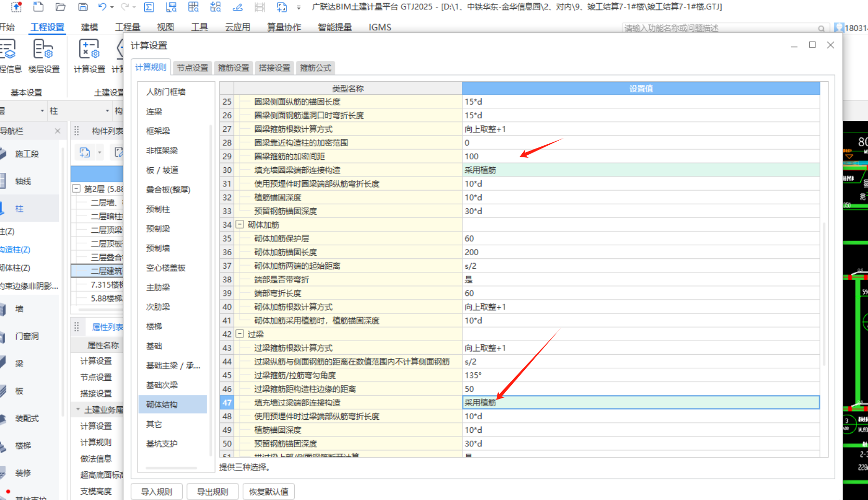
Task: Collapse the 过梁 group in row 42
Action: point(240,334)
